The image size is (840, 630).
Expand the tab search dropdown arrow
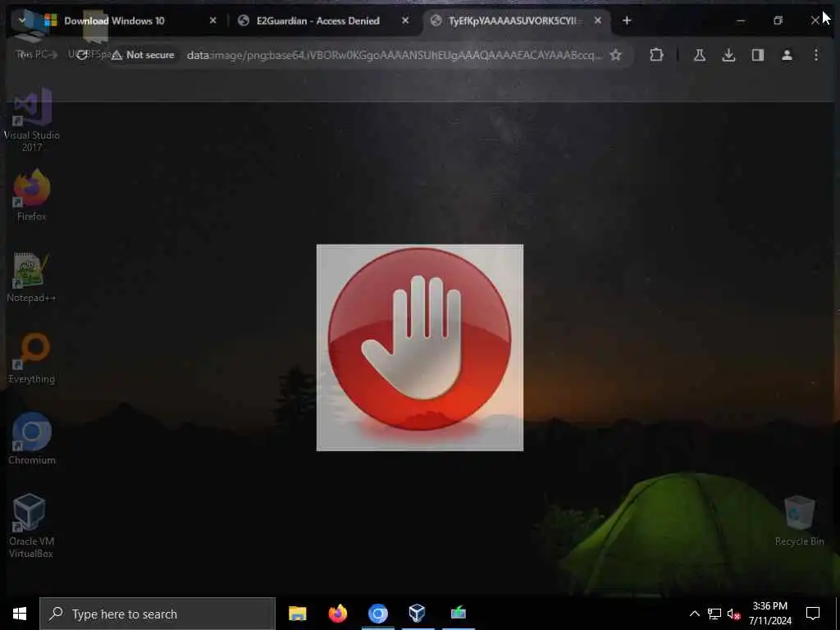point(22,21)
